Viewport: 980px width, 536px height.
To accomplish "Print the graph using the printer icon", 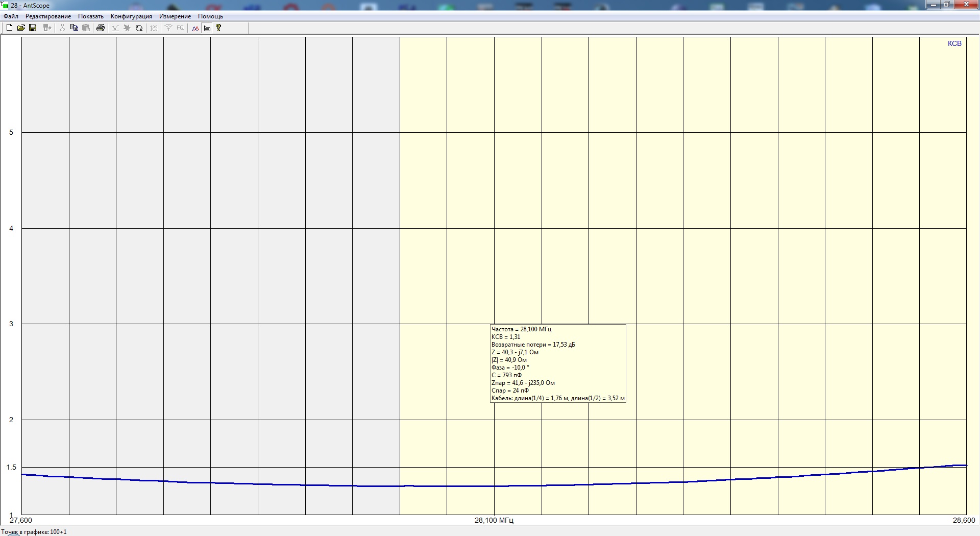I will click(101, 28).
